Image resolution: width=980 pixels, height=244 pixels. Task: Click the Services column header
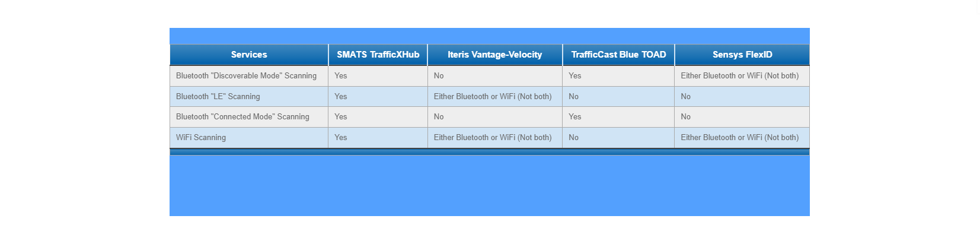(x=249, y=55)
